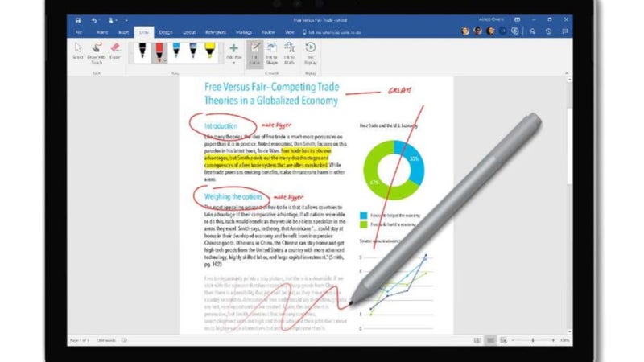The width and height of the screenshot is (644, 362).
Task: Click the +1 more collaborators badge
Action: click(502, 31)
